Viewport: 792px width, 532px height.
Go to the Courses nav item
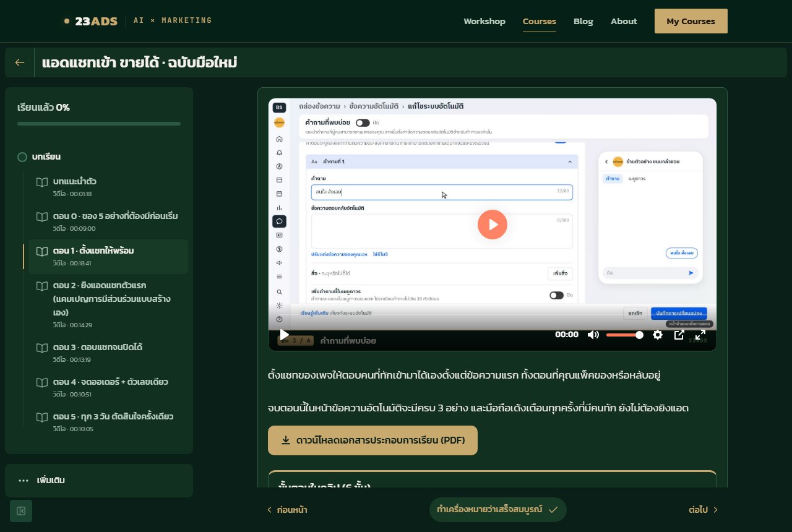click(x=540, y=21)
